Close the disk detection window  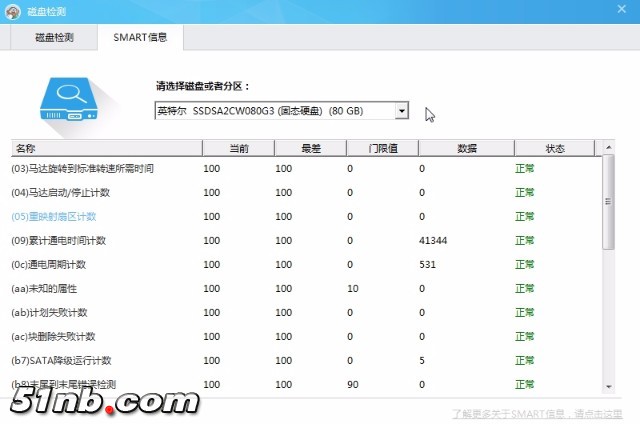point(623,10)
